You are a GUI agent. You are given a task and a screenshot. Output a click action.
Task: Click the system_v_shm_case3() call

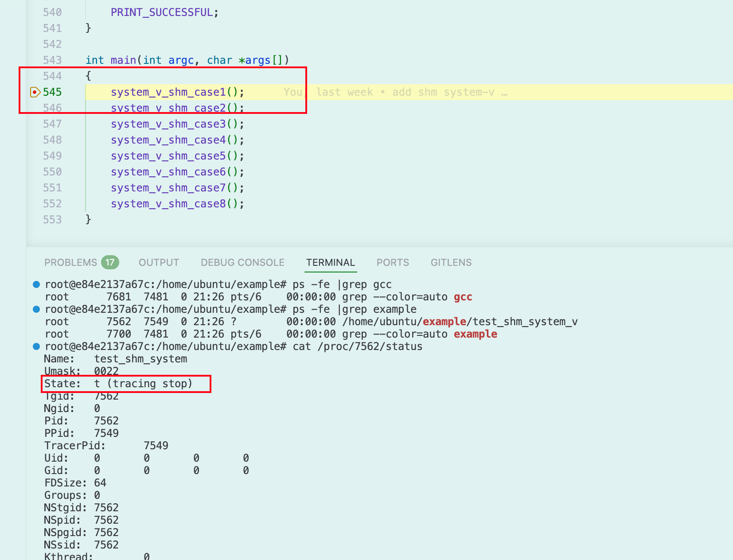[x=177, y=124]
